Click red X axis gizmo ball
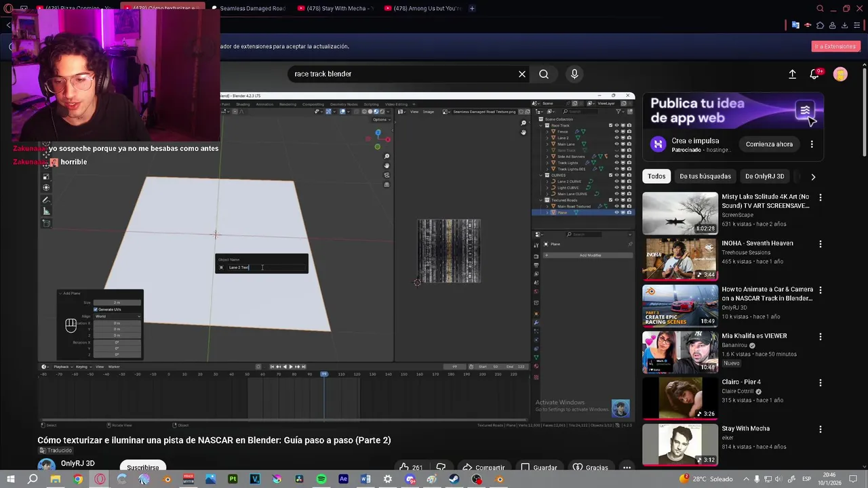The width and height of the screenshot is (868, 488). click(388, 140)
